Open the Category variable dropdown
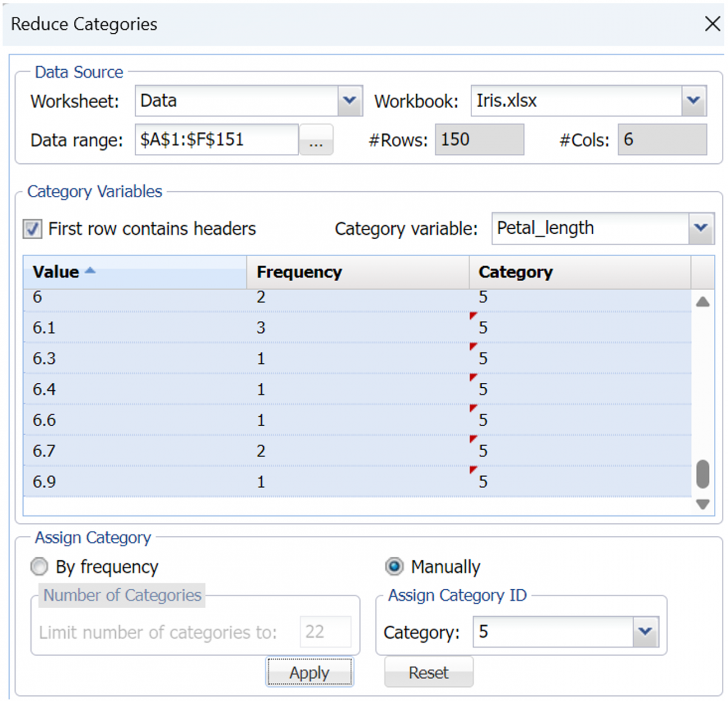 pos(701,228)
